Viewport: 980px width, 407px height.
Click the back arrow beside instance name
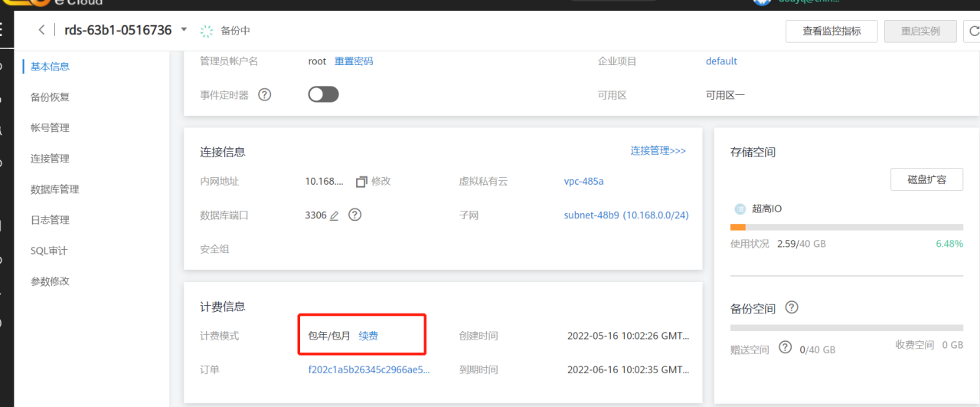click(x=41, y=31)
